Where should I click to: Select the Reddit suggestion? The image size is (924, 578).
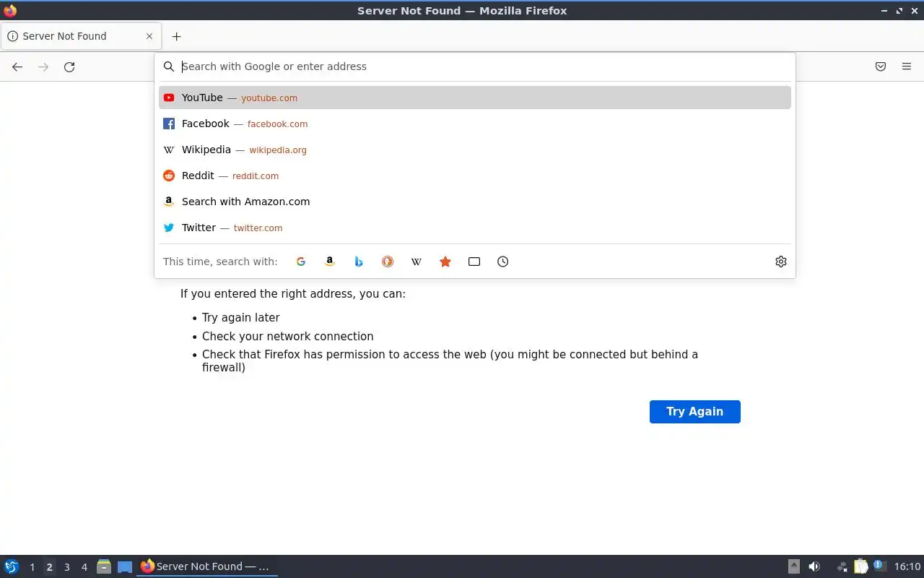(x=475, y=176)
